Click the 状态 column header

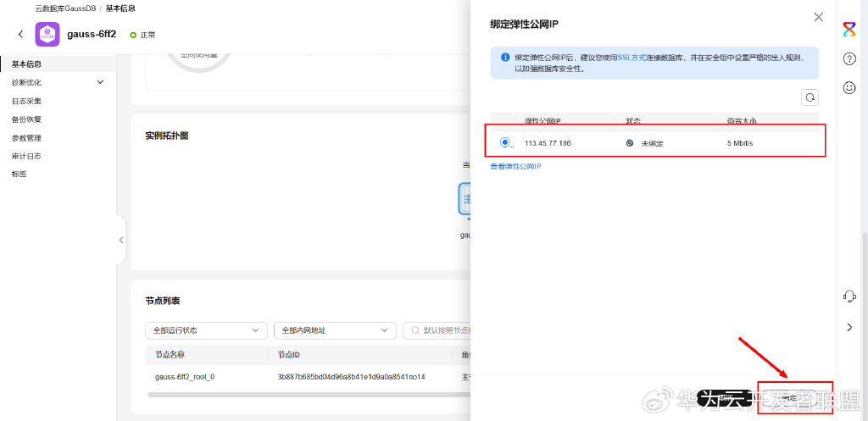click(633, 120)
